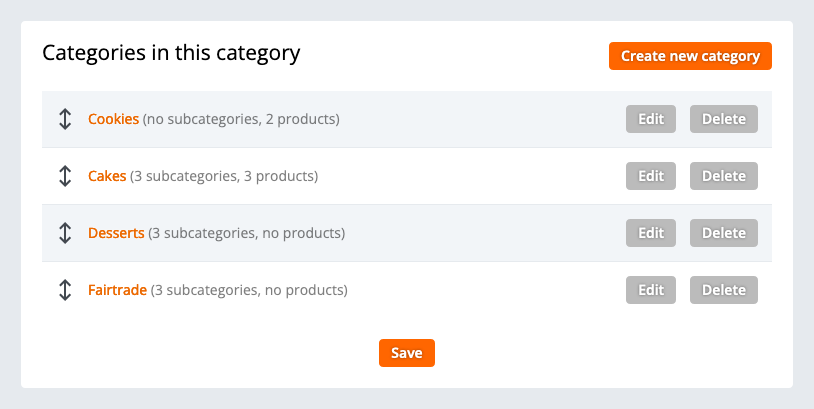This screenshot has height=409, width=814.
Task: Click the Cookies '(no subcategories, 2 products)' text
Action: pos(241,120)
